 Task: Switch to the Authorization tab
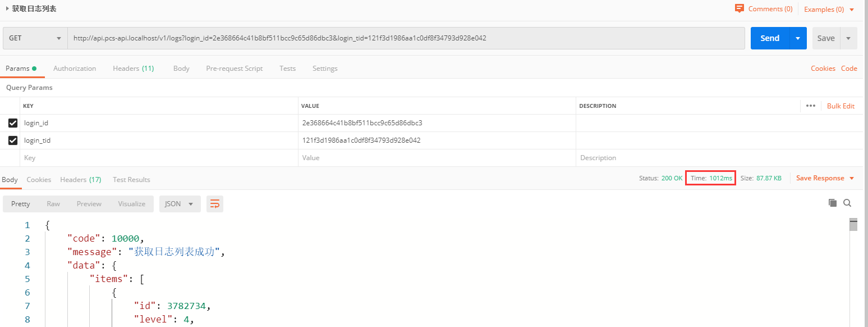pyautogui.click(x=75, y=69)
